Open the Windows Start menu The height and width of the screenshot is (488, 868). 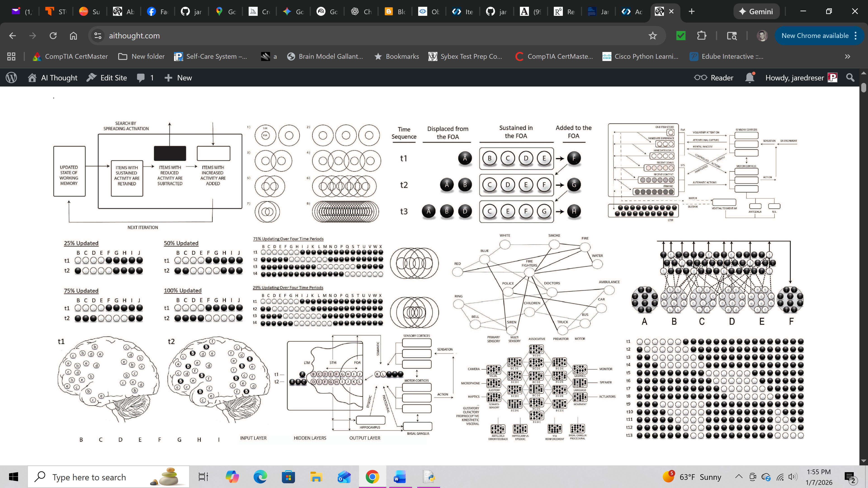coord(14,477)
